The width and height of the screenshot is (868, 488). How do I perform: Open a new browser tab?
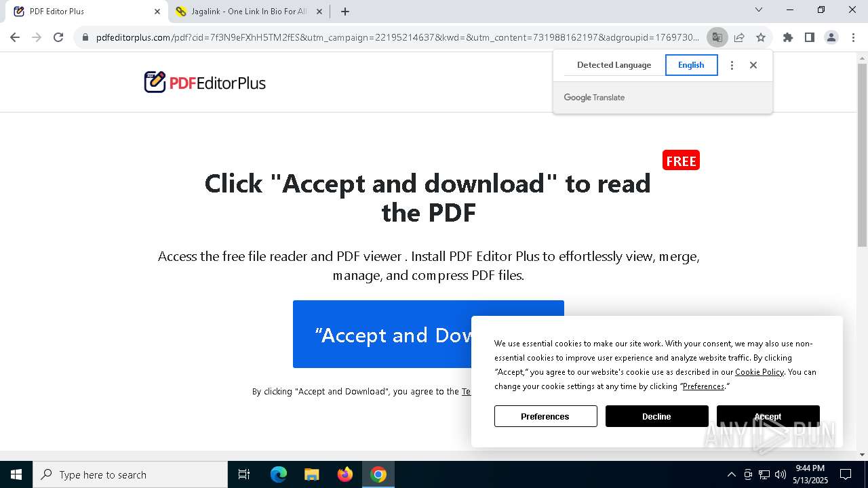345,12
